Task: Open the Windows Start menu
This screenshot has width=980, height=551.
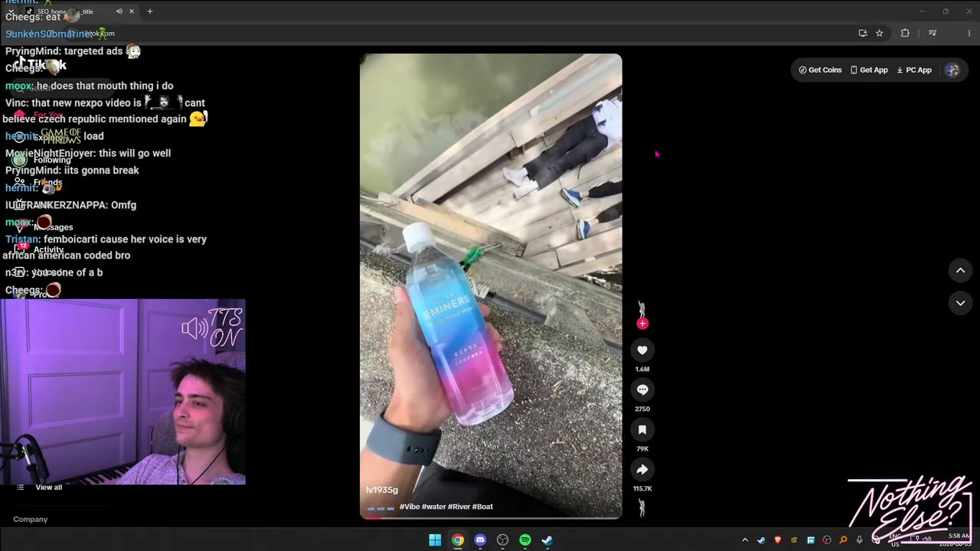Action: point(435,540)
